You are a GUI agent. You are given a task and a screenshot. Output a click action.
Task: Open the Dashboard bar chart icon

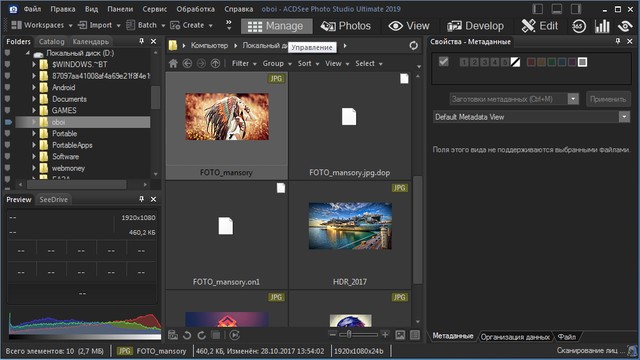click(602, 26)
